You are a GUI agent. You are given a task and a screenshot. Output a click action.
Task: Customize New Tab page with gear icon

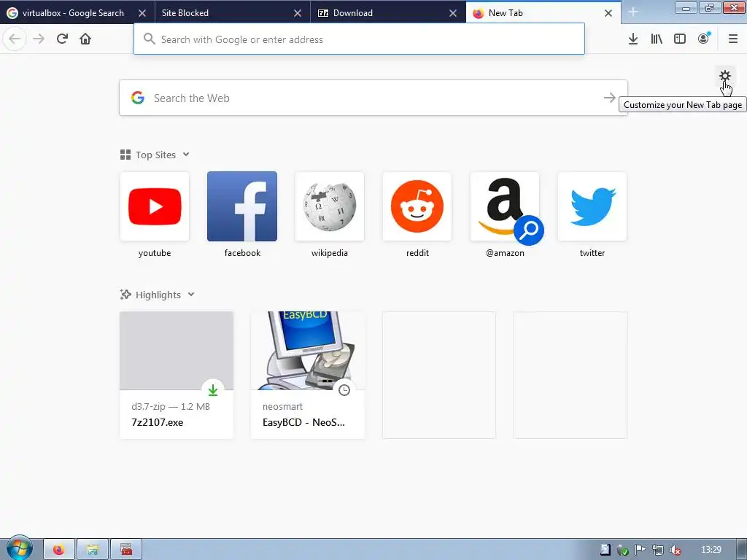(x=725, y=76)
